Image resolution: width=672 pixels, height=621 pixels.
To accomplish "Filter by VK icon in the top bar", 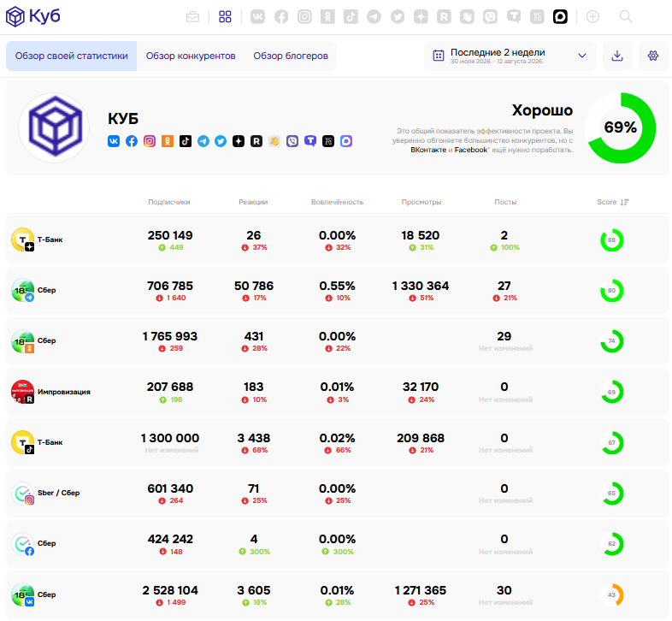I will pos(257,17).
